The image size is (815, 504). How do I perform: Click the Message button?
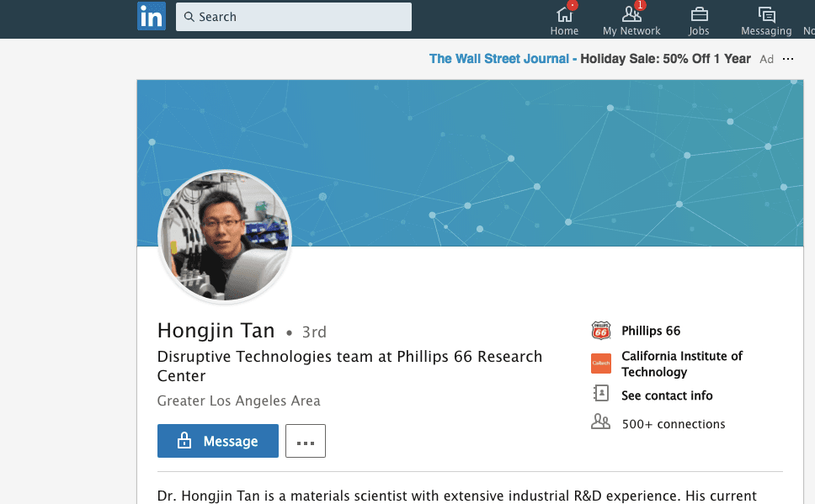coord(217,440)
